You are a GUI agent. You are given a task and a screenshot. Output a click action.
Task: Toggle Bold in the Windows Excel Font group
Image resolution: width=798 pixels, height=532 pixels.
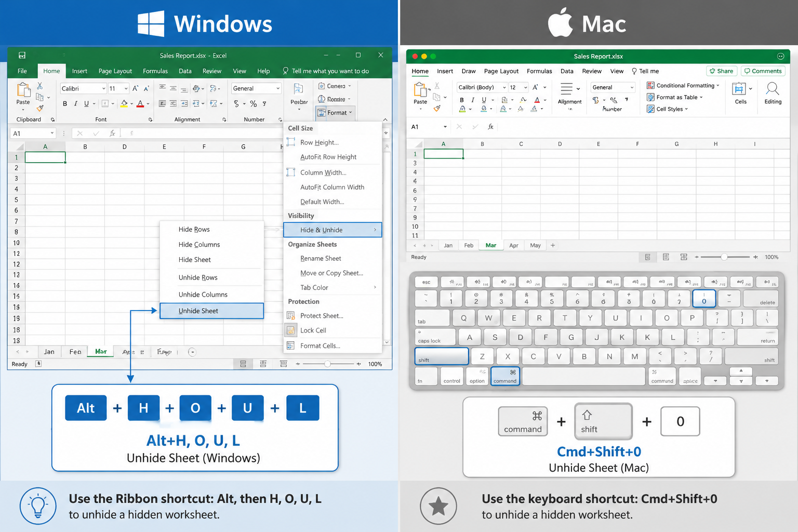[x=65, y=103]
